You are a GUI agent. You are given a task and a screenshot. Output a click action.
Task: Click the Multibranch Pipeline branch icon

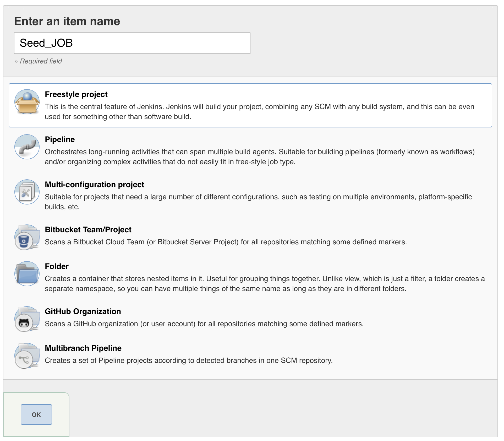(x=26, y=355)
